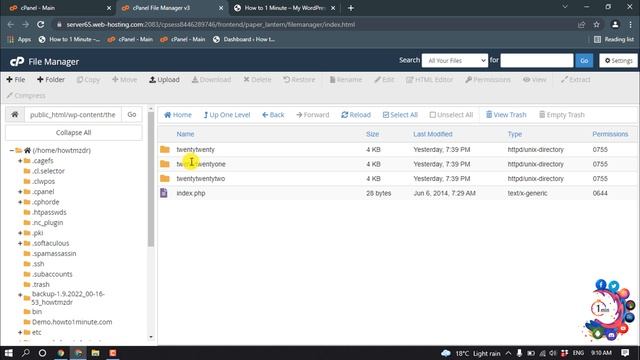Viewport: 640px width, 360px height.
Task: Open Dashboard bookmark in bookmarks bar
Action: coord(244,39)
